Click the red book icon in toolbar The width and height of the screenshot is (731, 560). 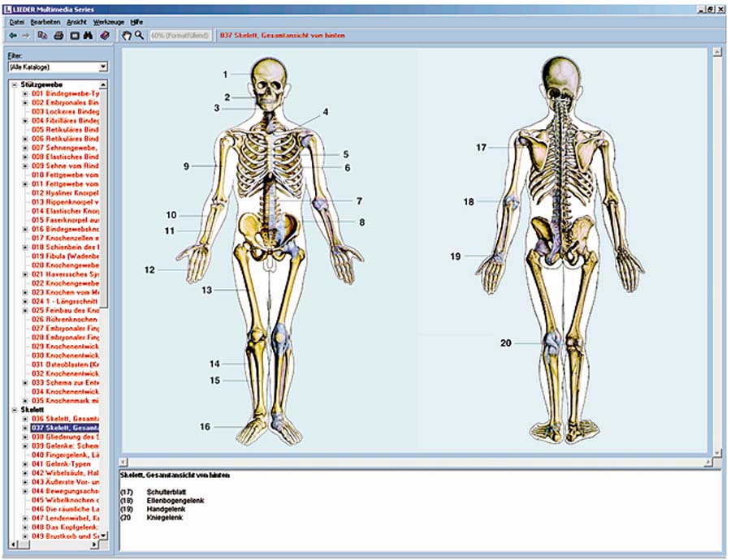click(105, 36)
